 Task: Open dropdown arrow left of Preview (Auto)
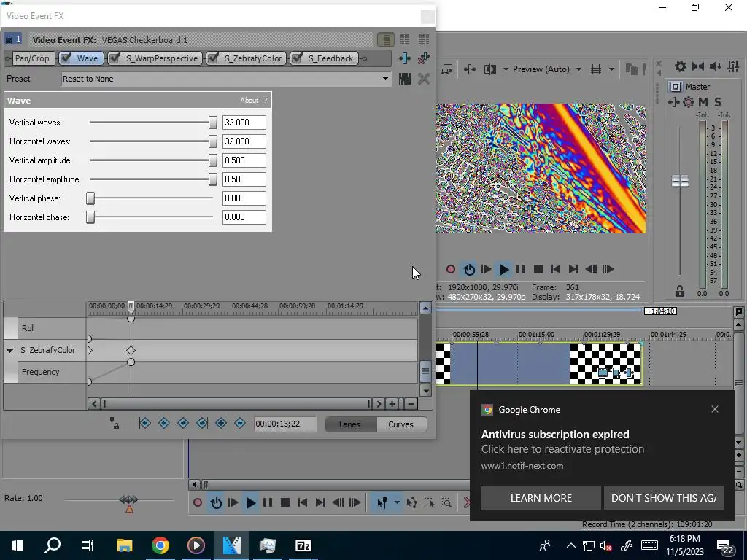(x=506, y=69)
